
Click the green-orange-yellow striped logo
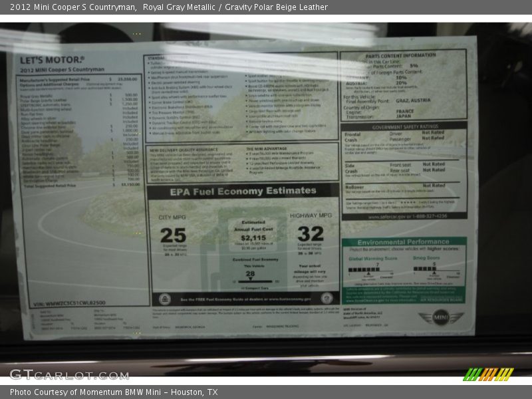488,374
